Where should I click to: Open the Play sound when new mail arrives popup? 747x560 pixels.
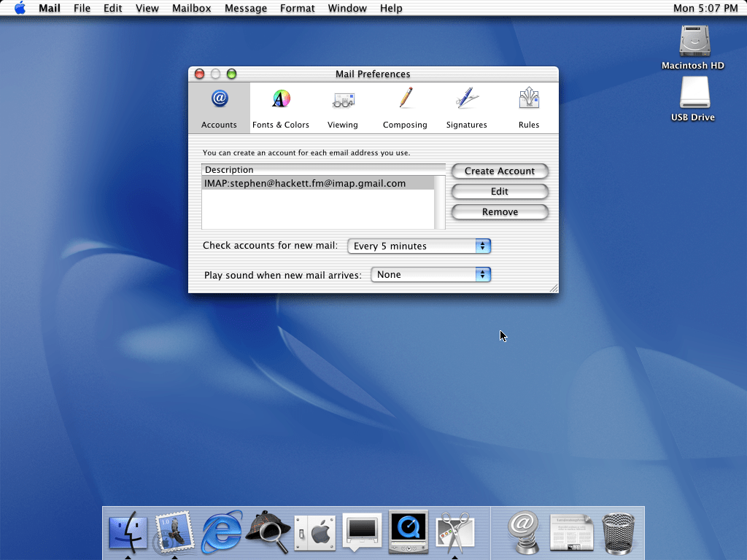(x=431, y=275)
